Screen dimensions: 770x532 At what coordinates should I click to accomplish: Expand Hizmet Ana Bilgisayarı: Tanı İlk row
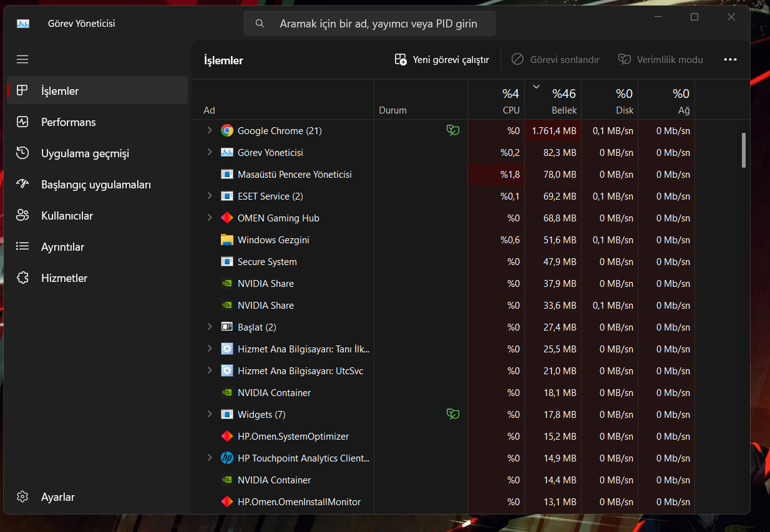(x=210, y=349)
